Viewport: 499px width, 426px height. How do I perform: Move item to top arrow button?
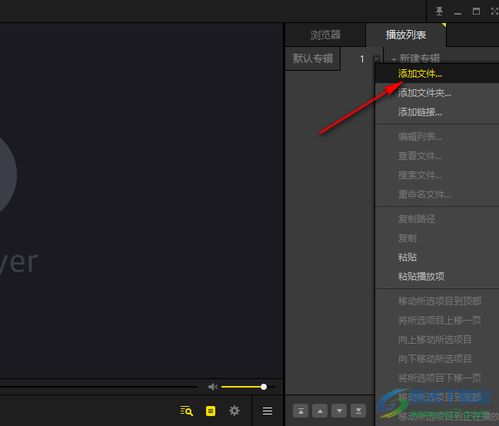301,411
